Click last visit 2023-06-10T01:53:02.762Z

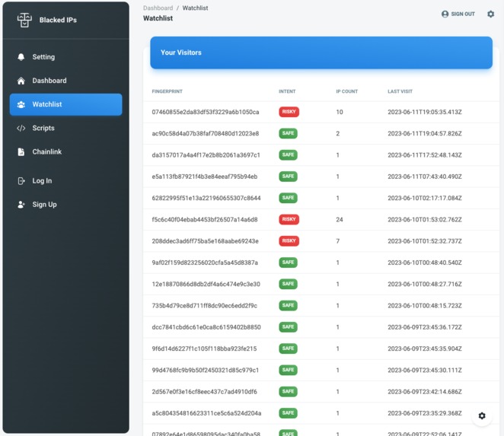[425, 220]
